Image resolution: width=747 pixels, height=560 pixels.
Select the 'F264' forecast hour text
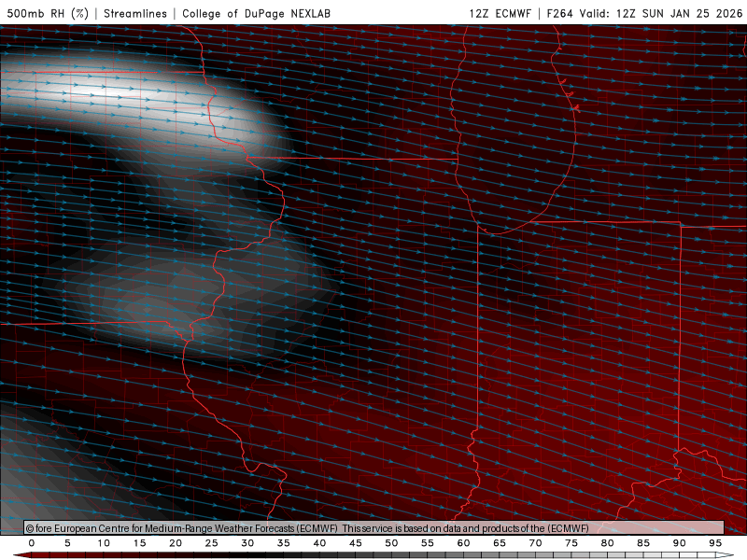point(559,13)
